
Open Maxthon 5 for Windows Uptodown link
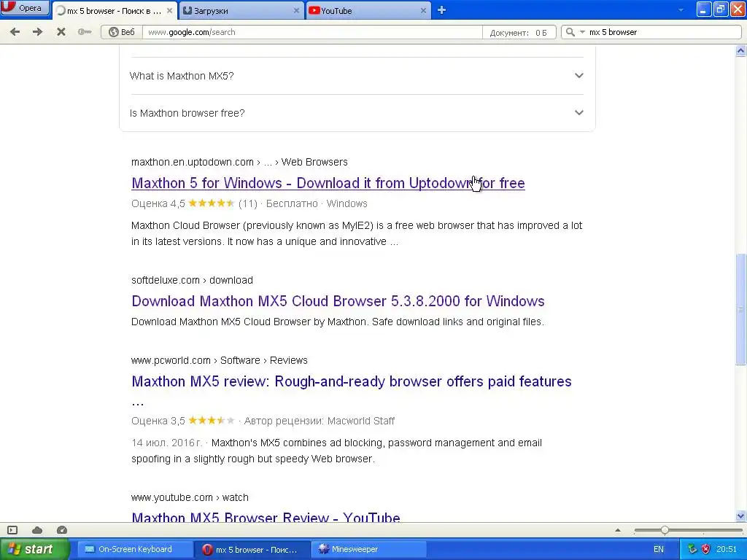[x=328, y=183]
